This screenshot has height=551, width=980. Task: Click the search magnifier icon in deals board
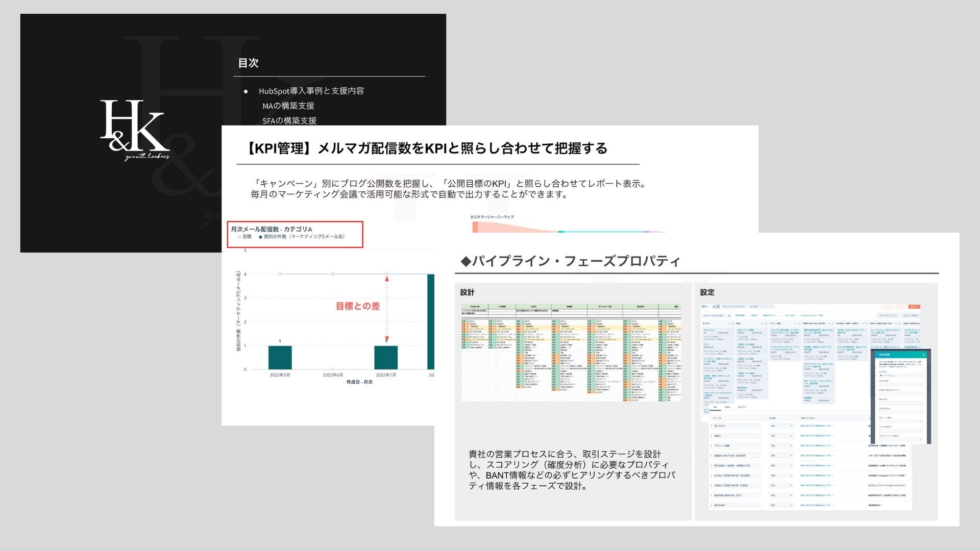[x=729, y=316]
